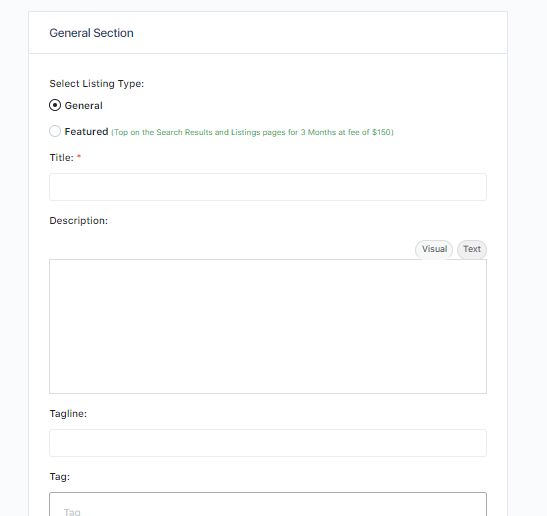Click empty space in the General Section header bar

(x=314, y=33)
